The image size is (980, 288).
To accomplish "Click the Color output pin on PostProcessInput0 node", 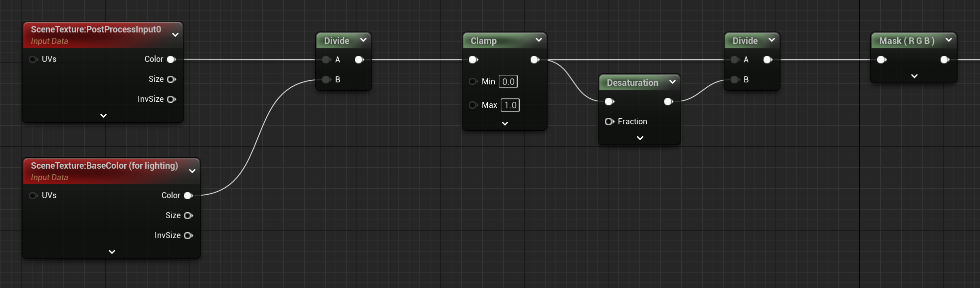I will pyautogui.click(x=172, y=59).
